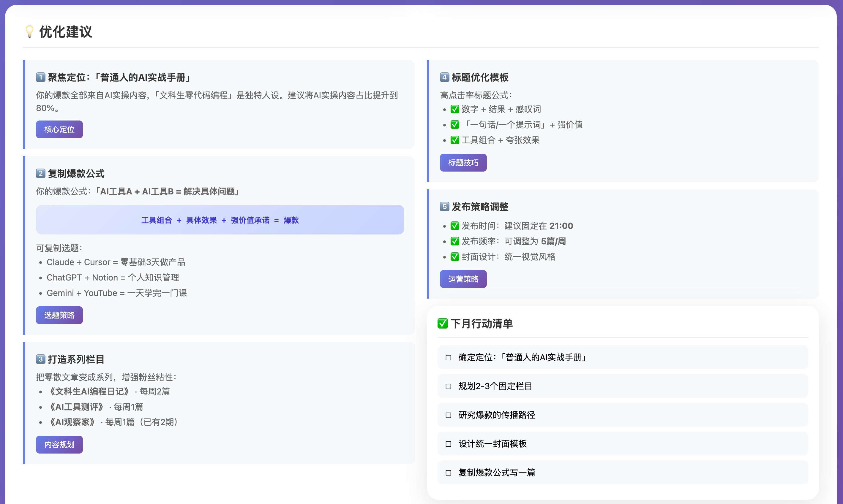Image resolution: width=843 pixels, height=504 pixels.
Task: Select the 标题技巧 tag button
Action: pos(463,163)
